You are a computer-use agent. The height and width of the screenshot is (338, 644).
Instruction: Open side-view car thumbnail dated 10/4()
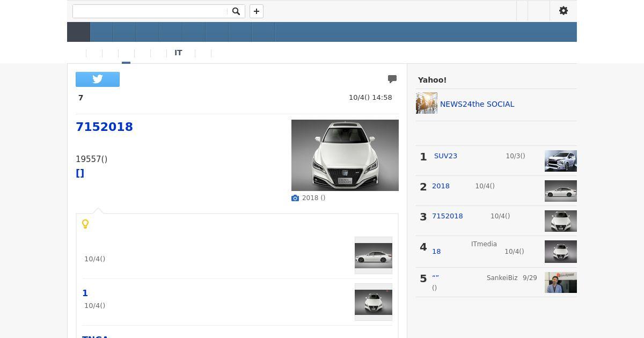pos(374,255)
